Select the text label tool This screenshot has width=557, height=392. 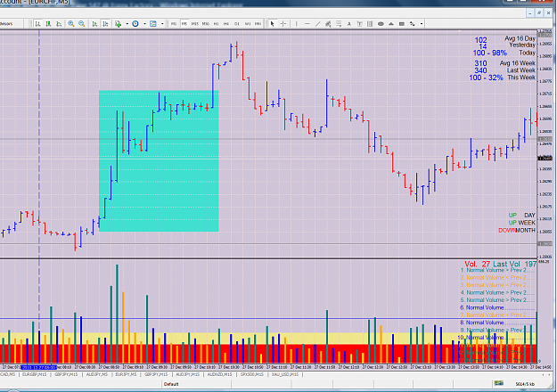point(359,24)
